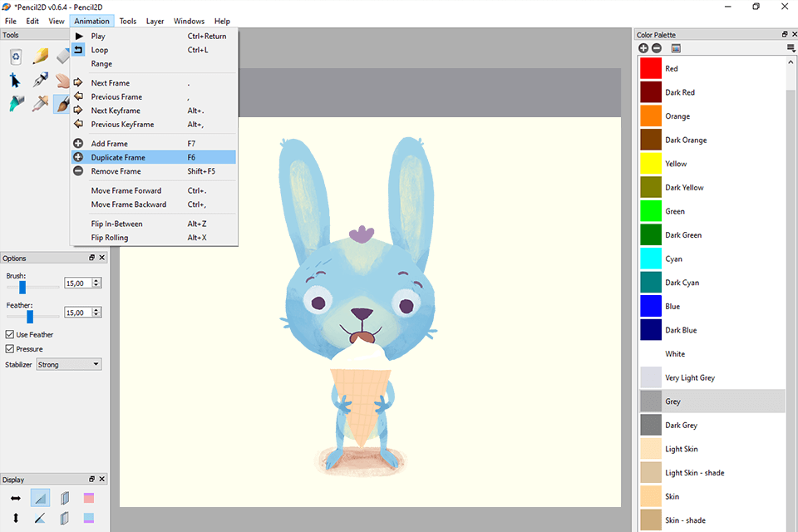This screenshot has height=532, width=798.
Task: Click the Feather slider handle
Action: (x=30, y=317)
